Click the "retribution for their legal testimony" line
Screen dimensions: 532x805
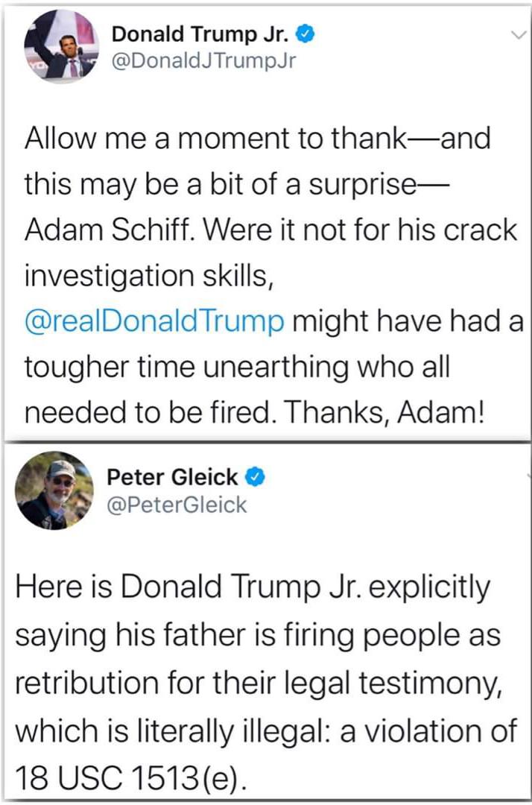click(258, 684)
